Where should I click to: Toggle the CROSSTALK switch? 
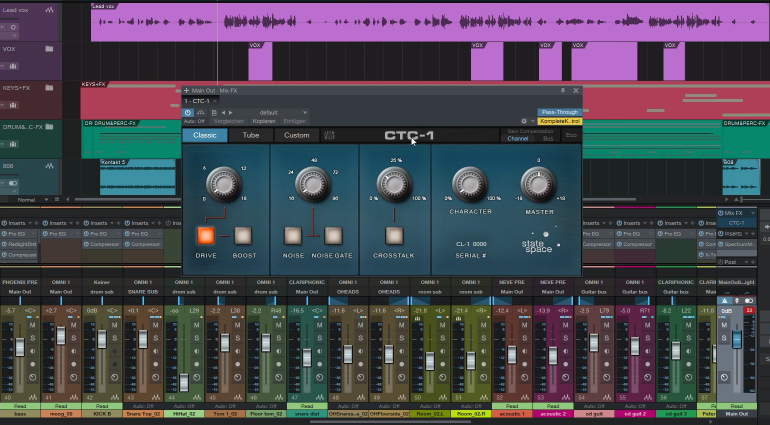click(x=394, y=236)
